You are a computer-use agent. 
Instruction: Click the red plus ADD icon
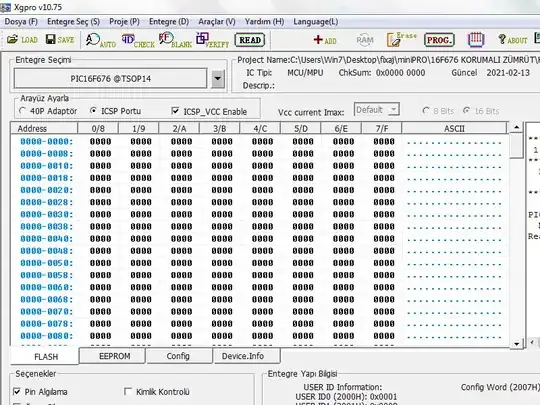(x=324, y=40)
